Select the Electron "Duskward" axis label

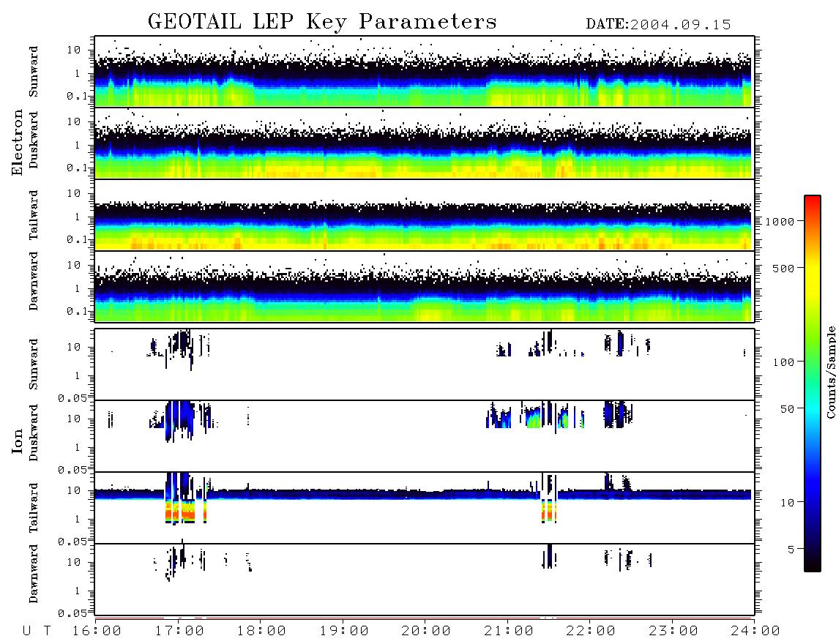coord(34,141)
